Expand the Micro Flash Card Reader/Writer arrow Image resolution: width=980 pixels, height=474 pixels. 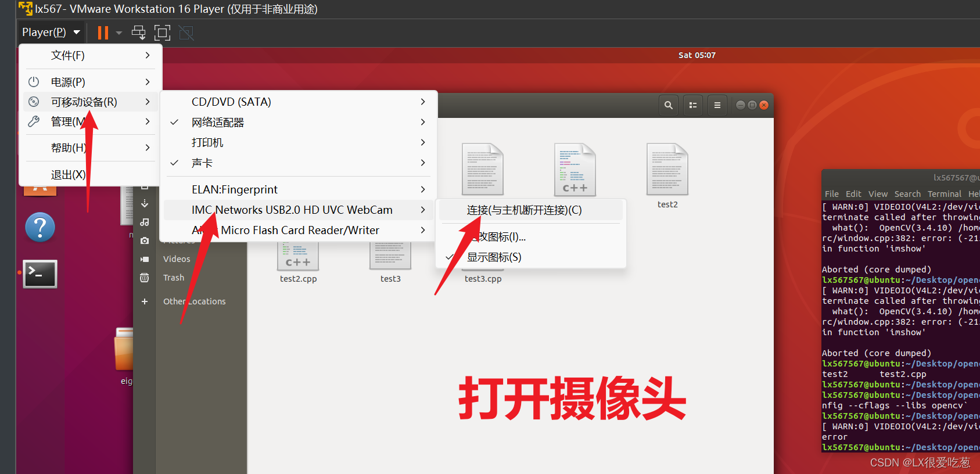[x=422, y=230]
